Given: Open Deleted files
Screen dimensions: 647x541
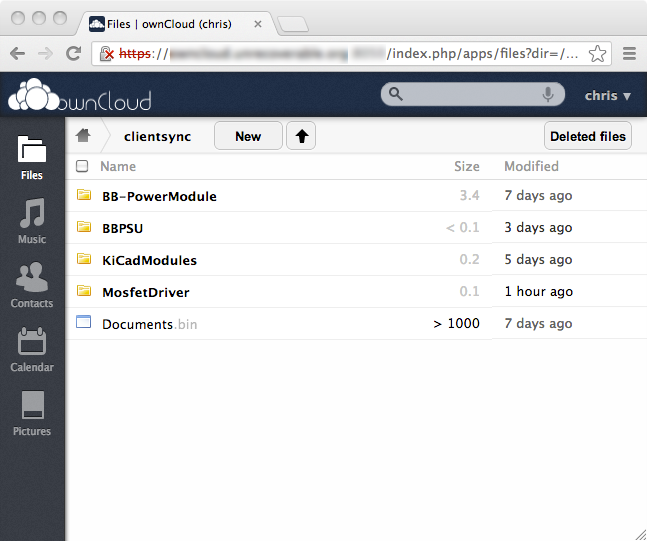Looking at the screenshot, I should pos(588,136).
